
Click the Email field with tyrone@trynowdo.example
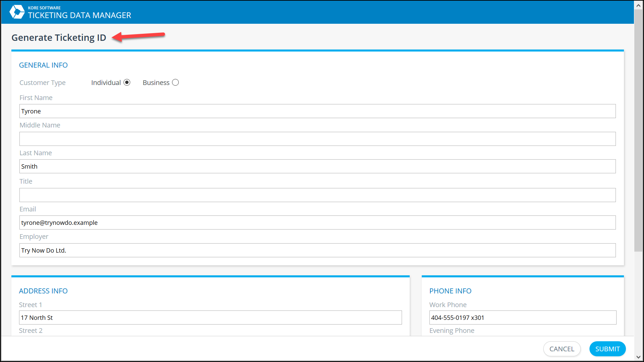pos(317,222)
